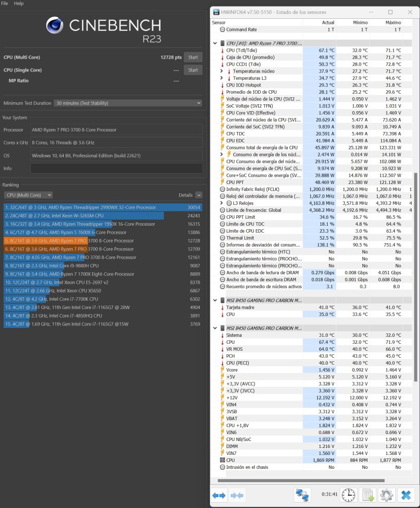
Task: Select the Ancho de banda de lectura DRAM row
Action: tap(311, 272)
